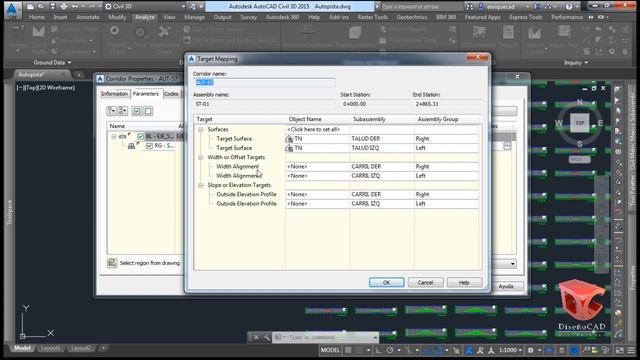
Task: Click the Plot (print) icon in quick access toolbar
Action: point(64,7)
